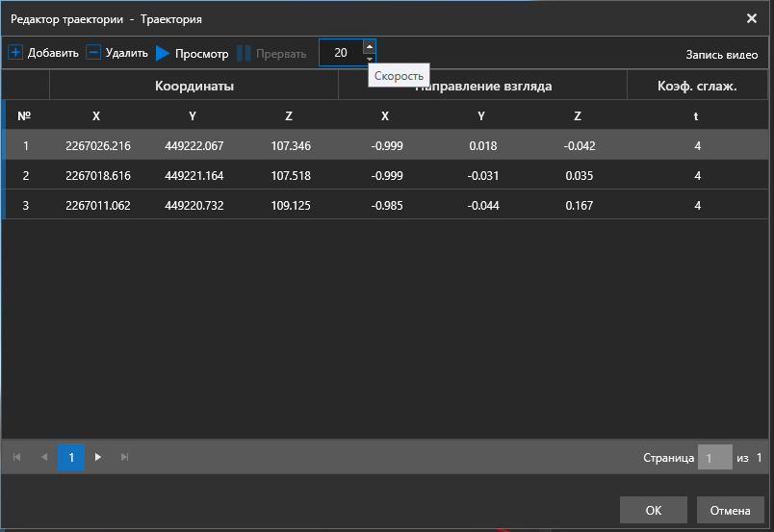Confirm with the OK button
Image resolution: width=774 pixels, height=532 pixels.
coord(653,510)
